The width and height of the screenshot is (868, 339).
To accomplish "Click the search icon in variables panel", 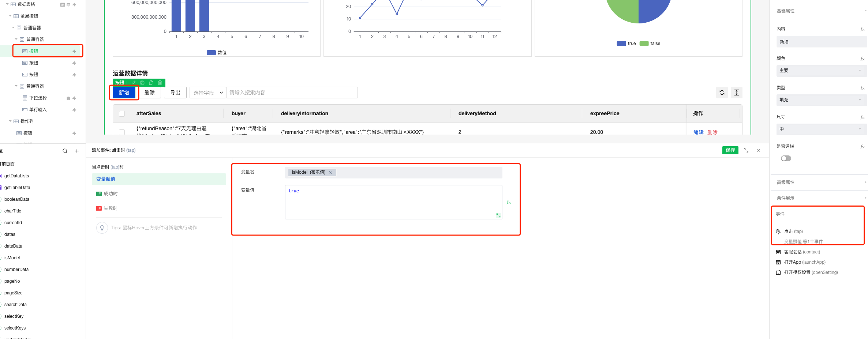I will (65, 151).
